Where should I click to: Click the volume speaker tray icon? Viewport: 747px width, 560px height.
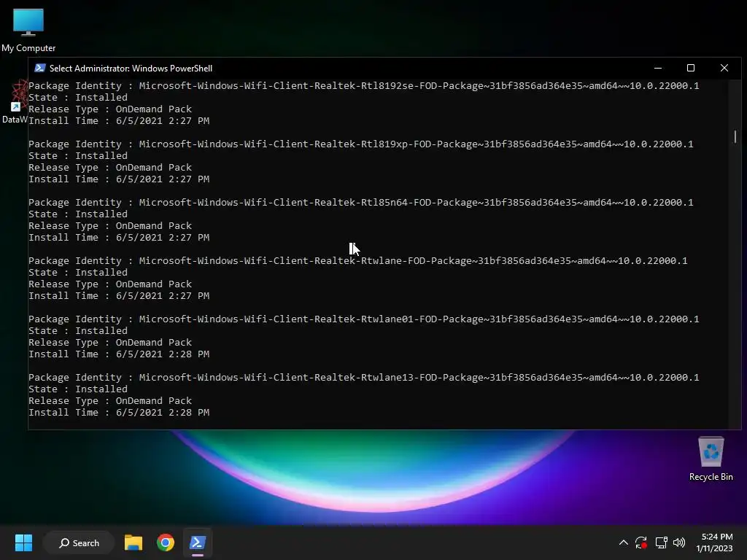(679, 542)
